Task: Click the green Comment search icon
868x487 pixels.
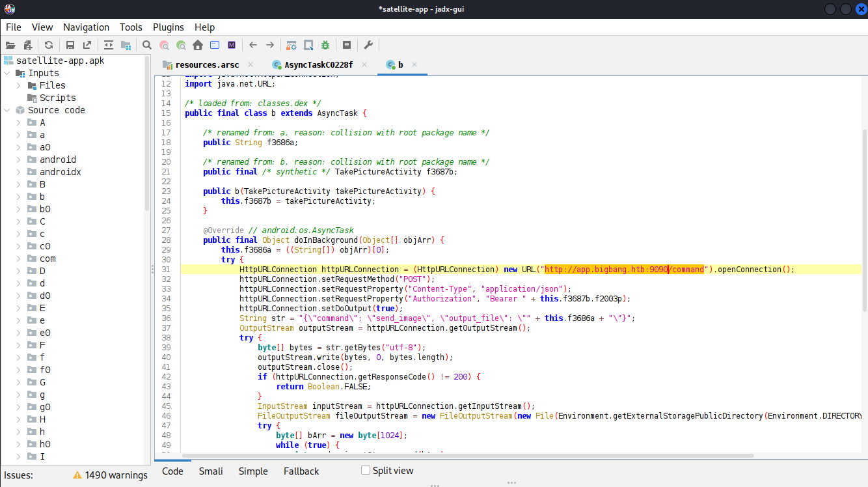Action: (181, 45)
